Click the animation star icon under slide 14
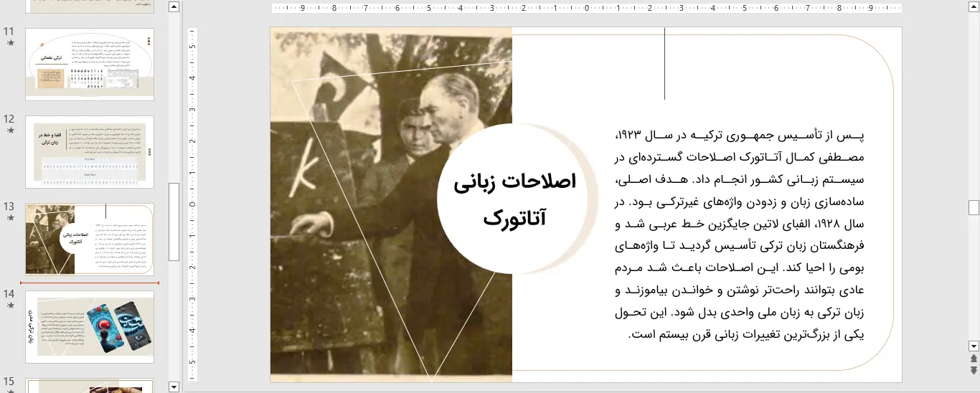This screenshot has width=980, height=393. pyautogui.click(x=10, y=305)
